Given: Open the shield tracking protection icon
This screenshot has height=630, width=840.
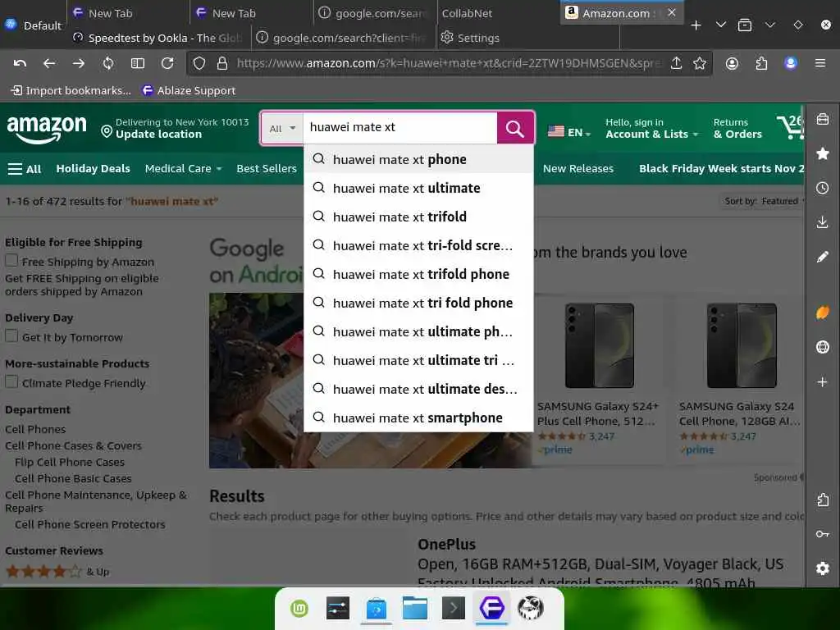Looking at the screenshot, I should [199, 63].
